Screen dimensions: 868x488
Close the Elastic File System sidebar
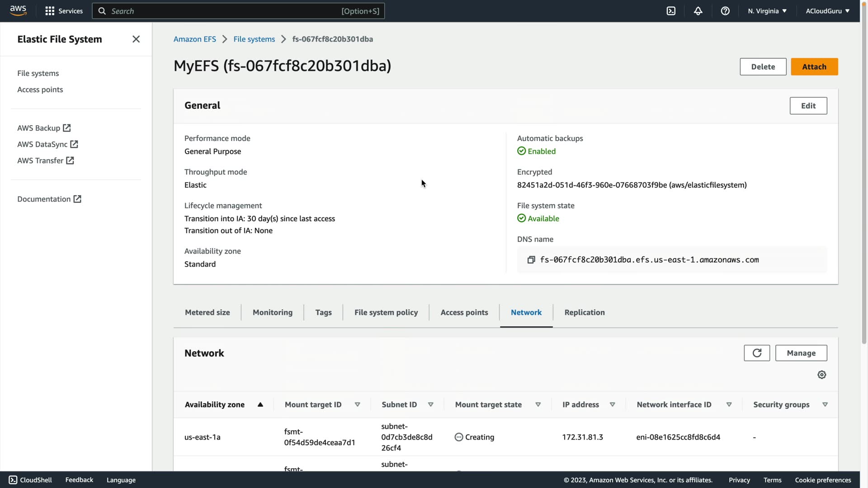(x=136, y=39)
